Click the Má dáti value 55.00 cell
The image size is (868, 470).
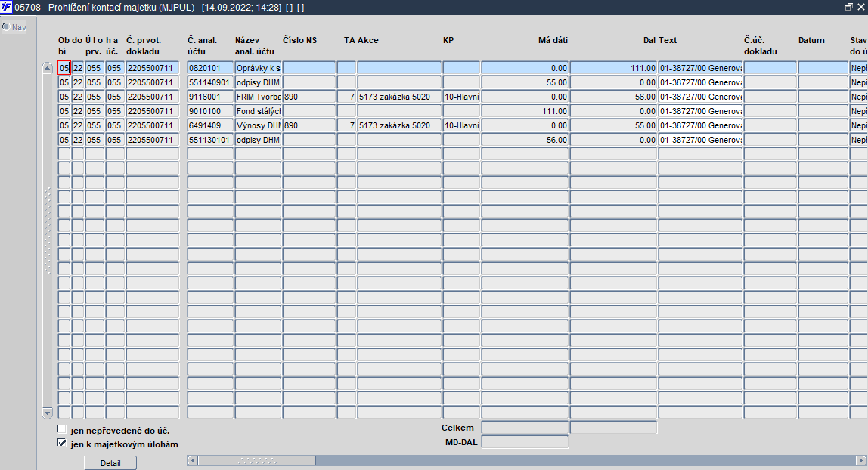coord(525,82)
